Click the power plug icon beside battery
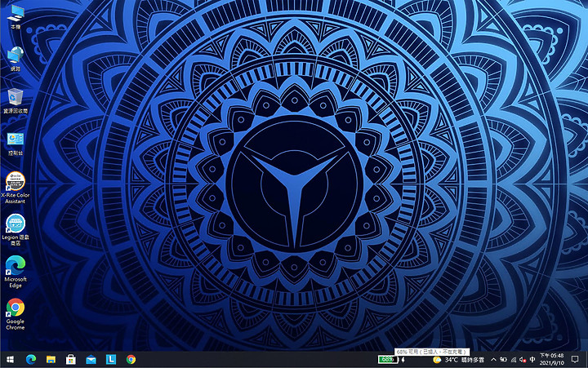Screen dimensions: 588x368 (403, 360)
